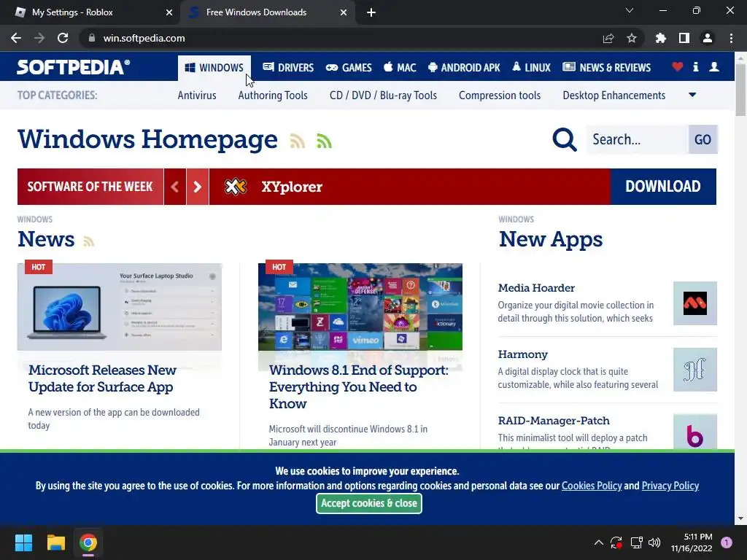Show hidden system tray icons

(x=599, y=542)
